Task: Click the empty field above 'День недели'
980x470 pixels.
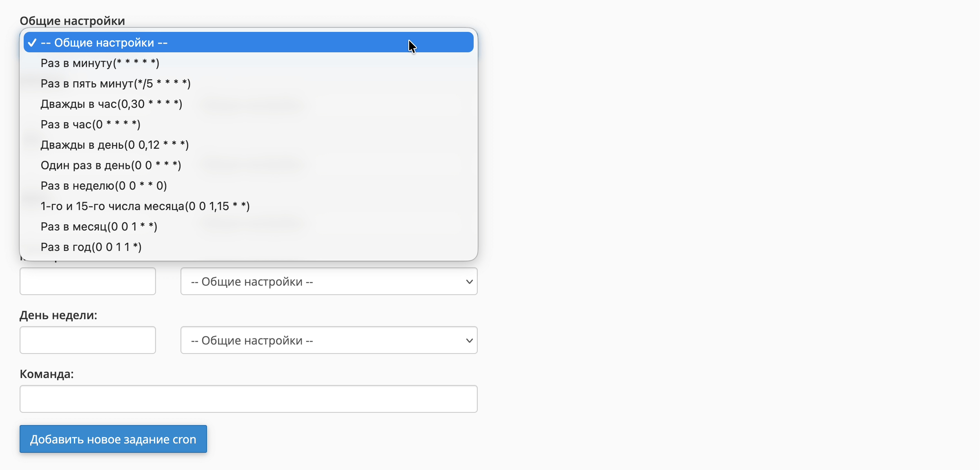Action: point(87,281)
